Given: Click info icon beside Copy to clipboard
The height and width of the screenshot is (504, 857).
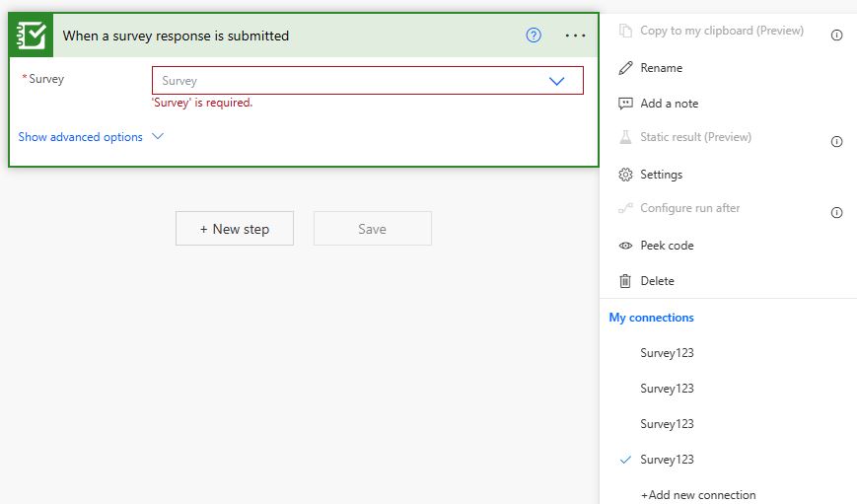Looking at the screenshot, I should click(x=836, y=36).
